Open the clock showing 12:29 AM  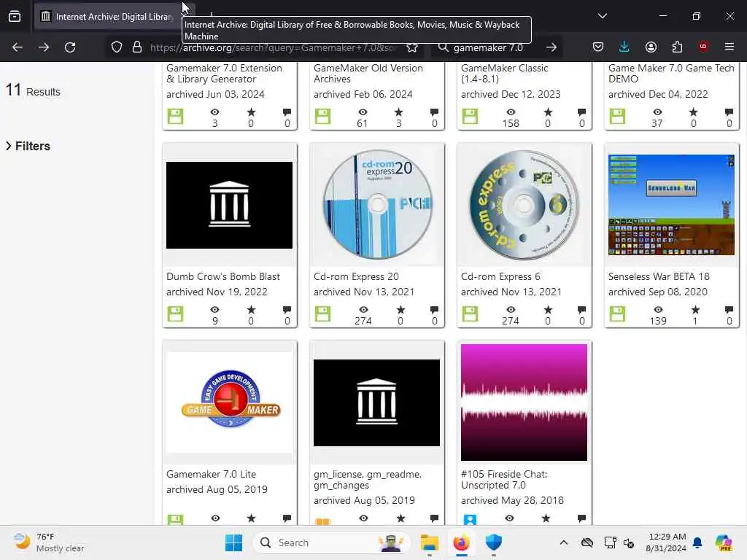pos(665,542)
